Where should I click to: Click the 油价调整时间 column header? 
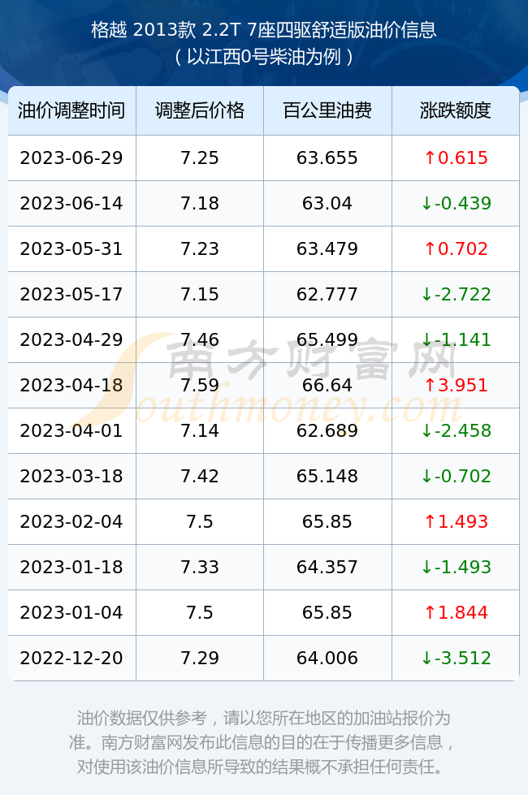(71, 110)
